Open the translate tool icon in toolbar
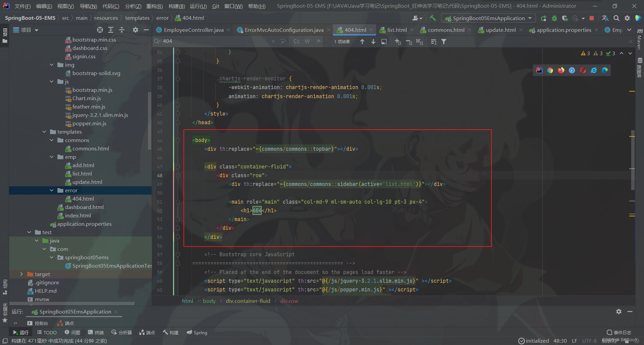 click(x=605, y=18)
